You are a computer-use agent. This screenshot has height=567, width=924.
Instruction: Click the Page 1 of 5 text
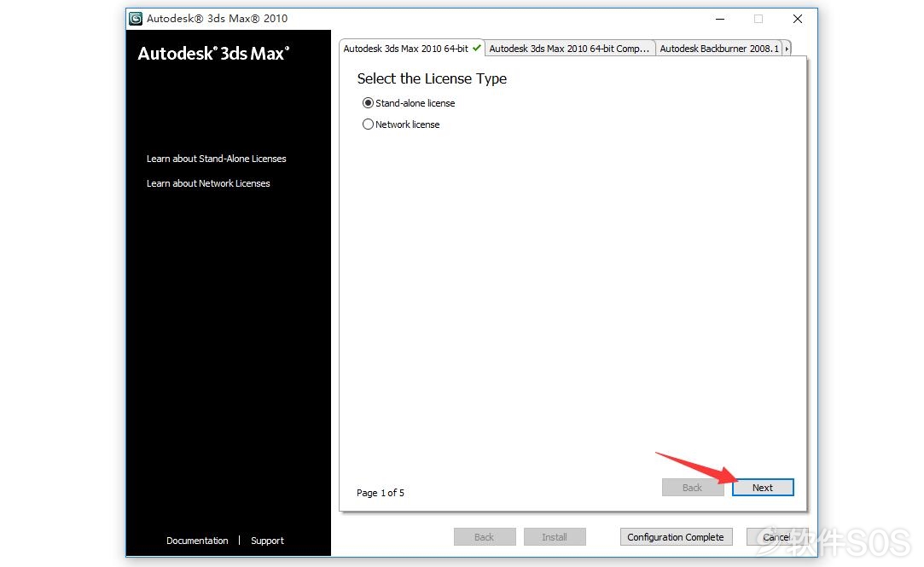click(x=380, y=493)
